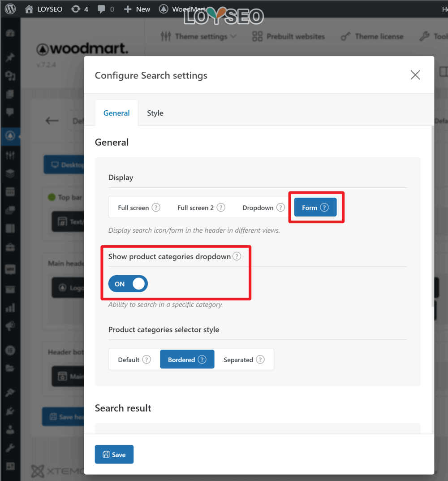This screenshot has width=448, height=481.
Task: Open help tooltip on Form option
Action: coord(324,208)
